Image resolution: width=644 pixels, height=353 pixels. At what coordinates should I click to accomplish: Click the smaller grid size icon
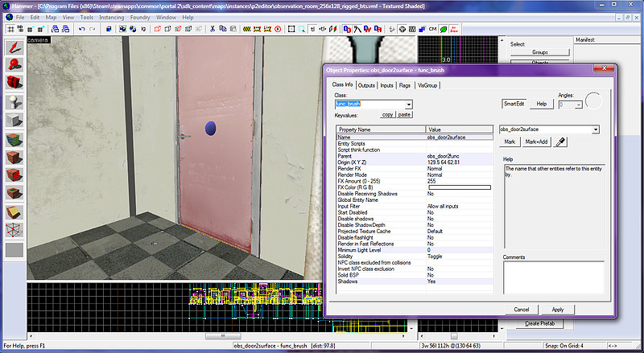coord(31,29)
